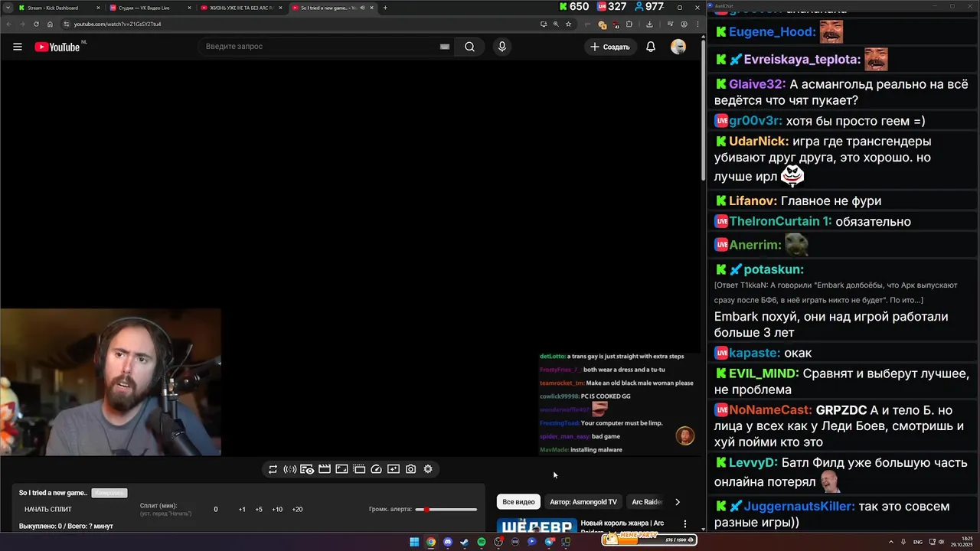The height and width of the screenshot is (551, 980).
Task: Click chat username Eugene_Hood
Action: pyautogui.click(x=772, y=32)
